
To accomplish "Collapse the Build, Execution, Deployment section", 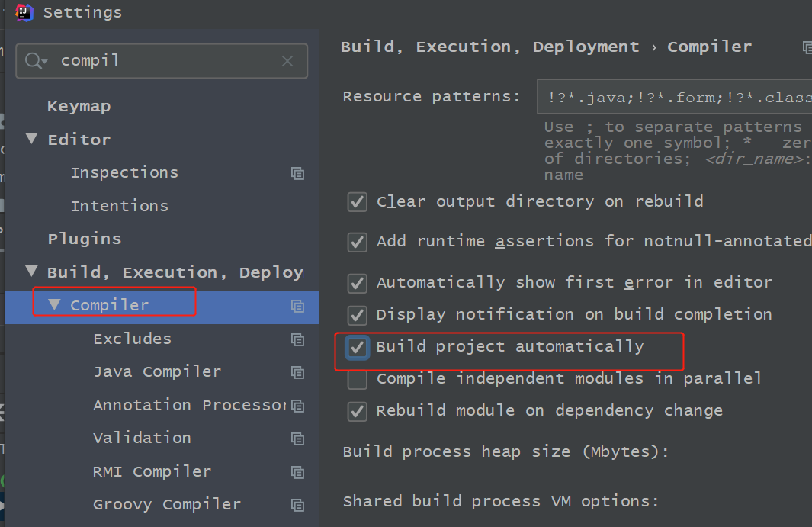I will [31, 272].
